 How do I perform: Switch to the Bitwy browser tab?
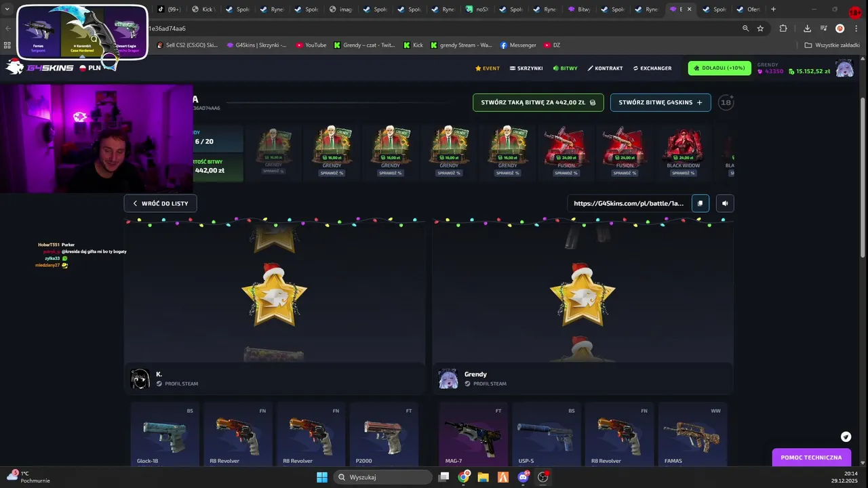click(579, 9)
